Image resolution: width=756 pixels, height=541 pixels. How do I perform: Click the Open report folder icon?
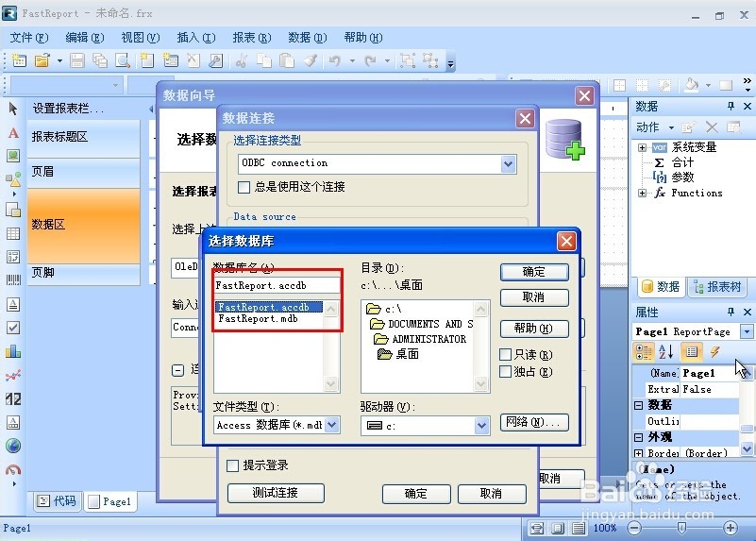(x=42, y=60)
